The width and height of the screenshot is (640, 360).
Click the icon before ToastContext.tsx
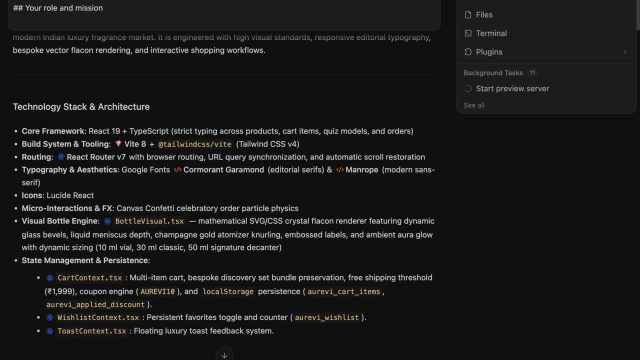pyautogui.click(x=50, y=331)
